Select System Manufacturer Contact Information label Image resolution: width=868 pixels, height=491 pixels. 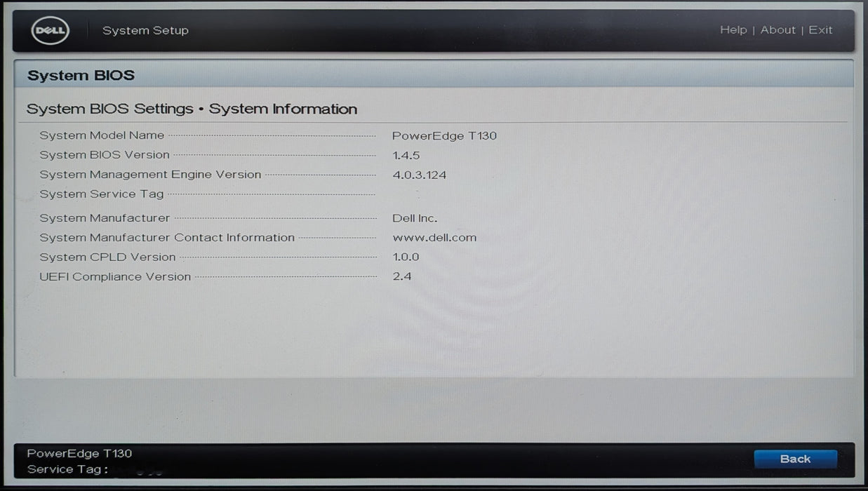[x=167, y=238]
